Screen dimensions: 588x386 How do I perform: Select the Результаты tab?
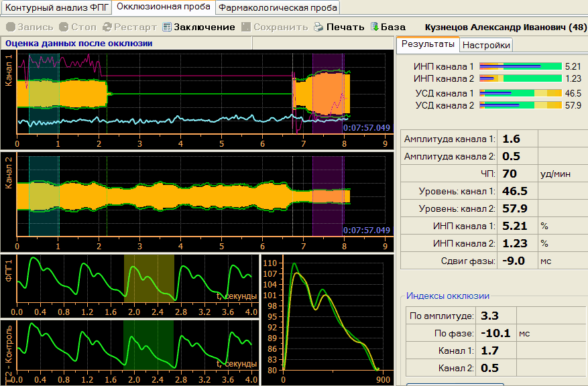[428, 45]
